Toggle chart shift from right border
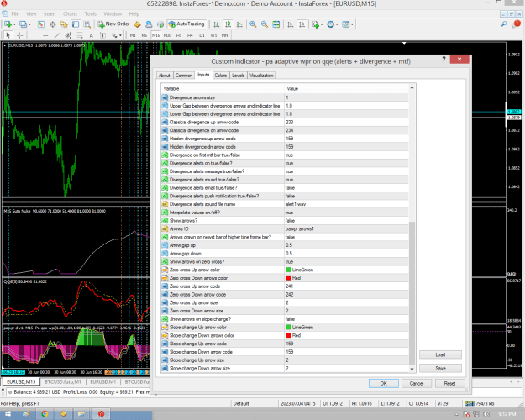 302,24
